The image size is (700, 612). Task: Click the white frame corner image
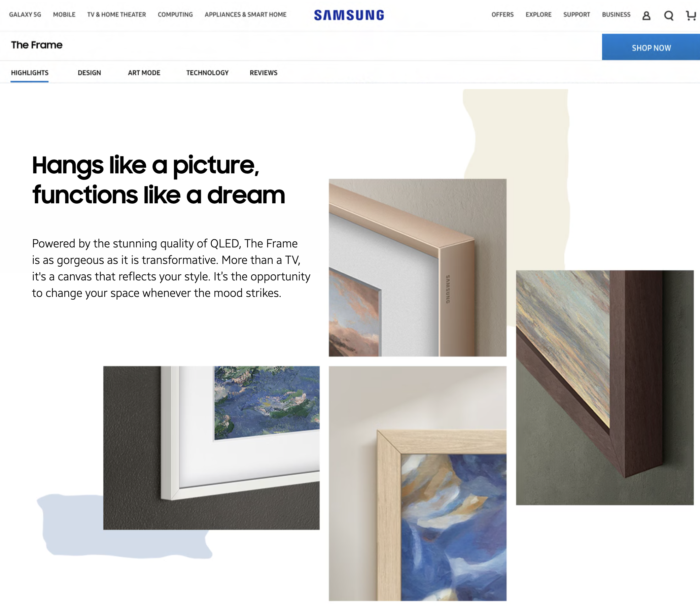211,448
